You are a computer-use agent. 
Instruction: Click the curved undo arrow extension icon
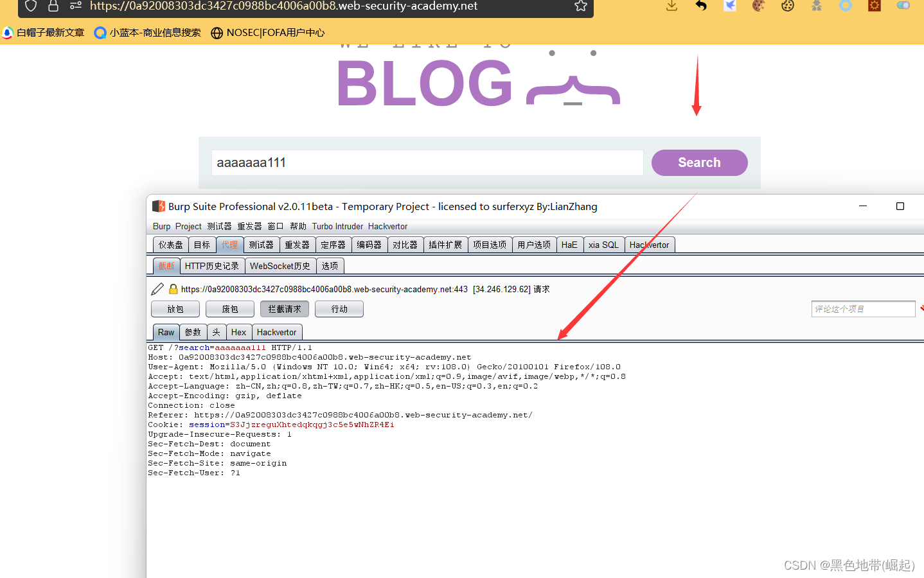click(x=700, y=6)
